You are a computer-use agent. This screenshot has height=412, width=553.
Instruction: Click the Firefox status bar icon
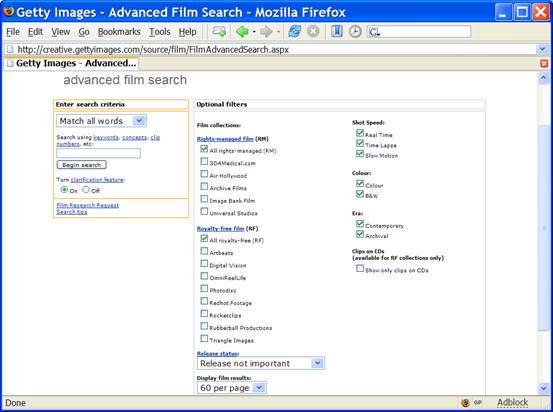point(466,402)
